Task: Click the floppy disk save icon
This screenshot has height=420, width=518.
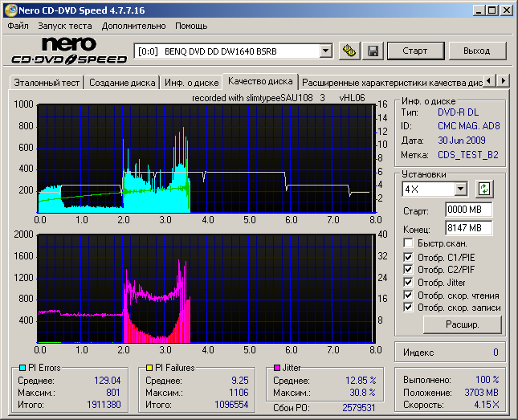Action: (x=373, y=51)
